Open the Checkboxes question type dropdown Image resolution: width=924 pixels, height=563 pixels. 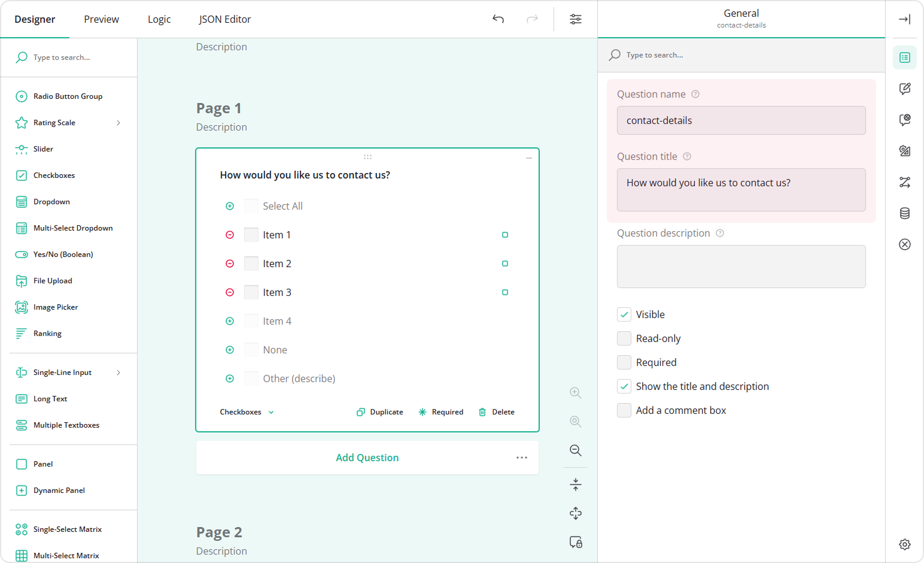click(x=245, y=411)
